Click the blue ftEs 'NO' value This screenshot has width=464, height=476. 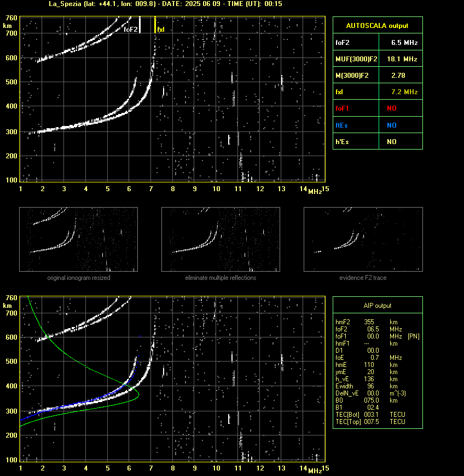[392, 125]
